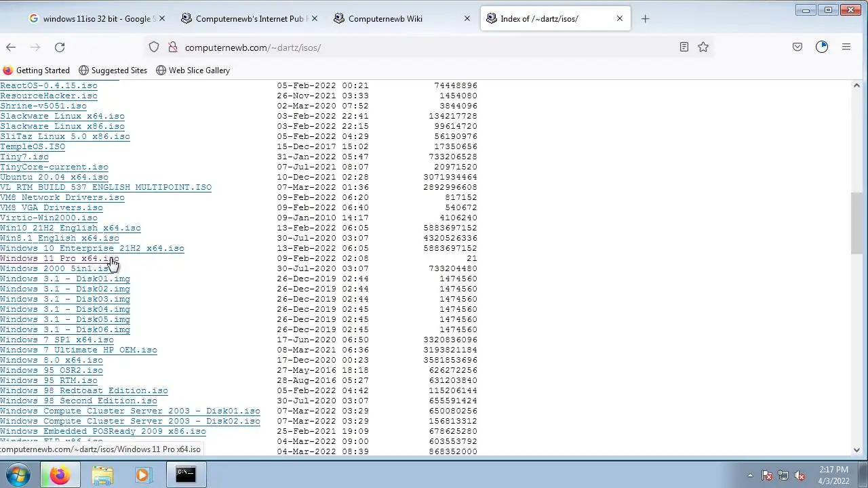This screenshot has height=488, width=868.
Task: Open TinyCore-current.iso link
Action: point(54,167)
